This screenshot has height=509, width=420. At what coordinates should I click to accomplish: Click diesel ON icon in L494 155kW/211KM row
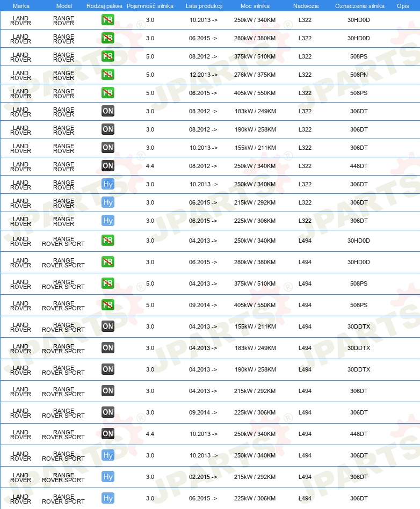pos(107,326)
